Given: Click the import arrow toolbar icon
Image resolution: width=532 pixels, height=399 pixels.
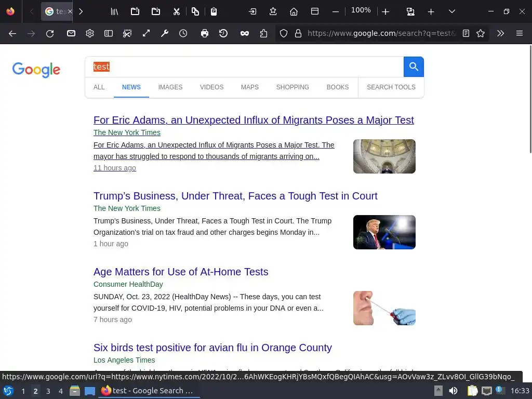Looking at the screenshot, I should tap(252, 11).
